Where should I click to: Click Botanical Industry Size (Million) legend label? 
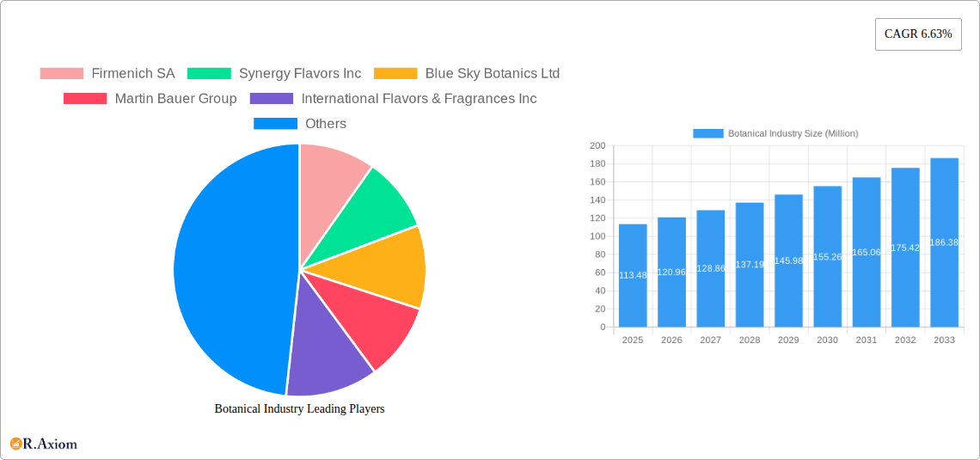coord(793,134)
